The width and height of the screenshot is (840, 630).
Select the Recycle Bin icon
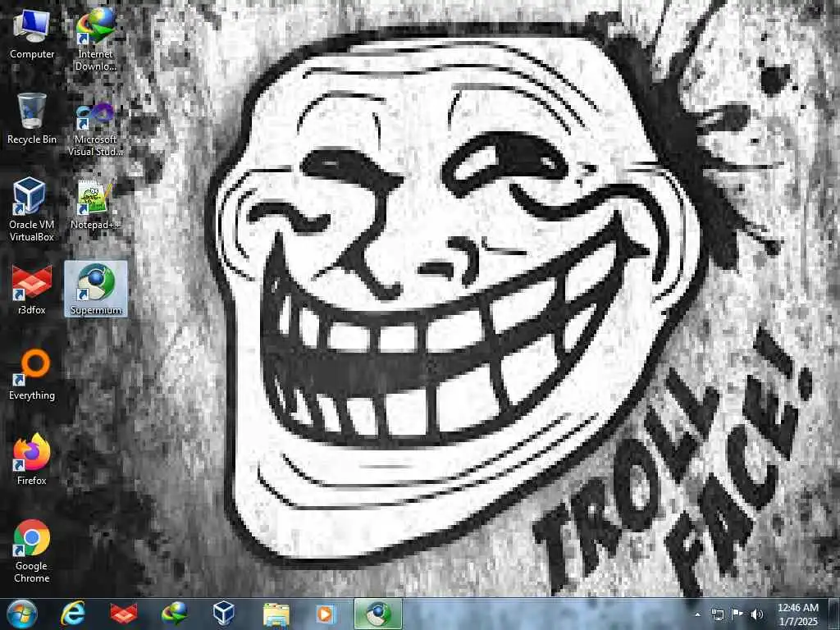(x=32, y=119)
